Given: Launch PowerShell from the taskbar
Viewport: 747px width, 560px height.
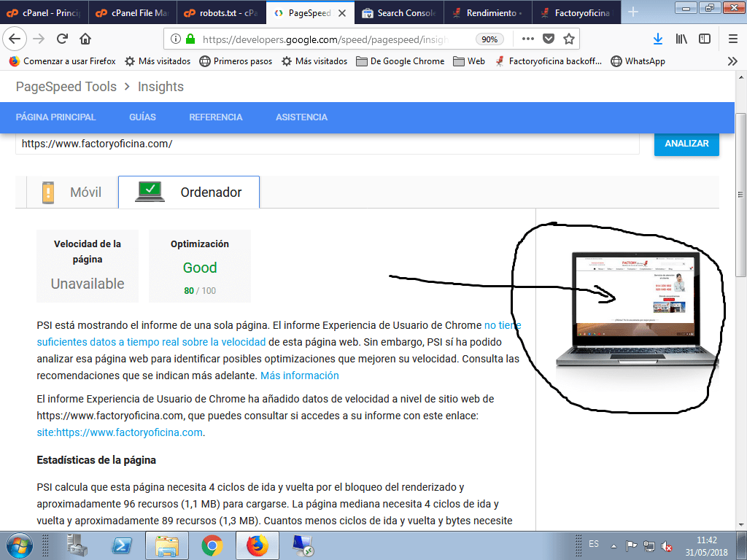Looking at the screenshot, I should tap(122, 545).
